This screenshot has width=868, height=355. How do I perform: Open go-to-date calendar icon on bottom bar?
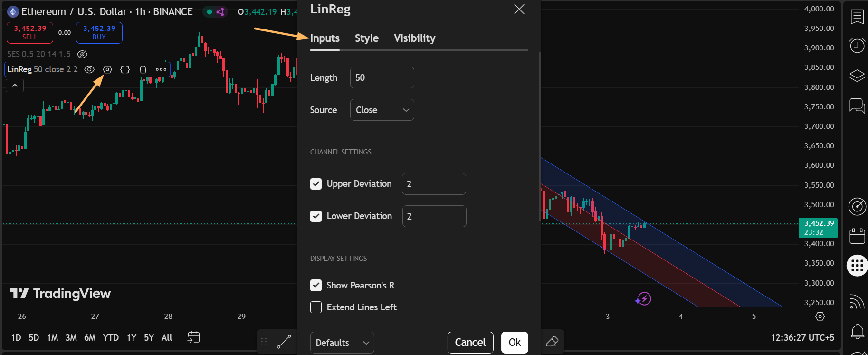[193, 337]
